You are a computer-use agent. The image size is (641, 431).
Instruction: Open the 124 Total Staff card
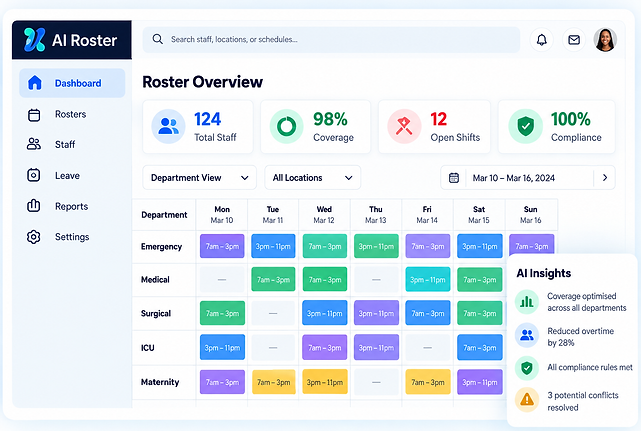pyautogui.click(x=198, y=127)
